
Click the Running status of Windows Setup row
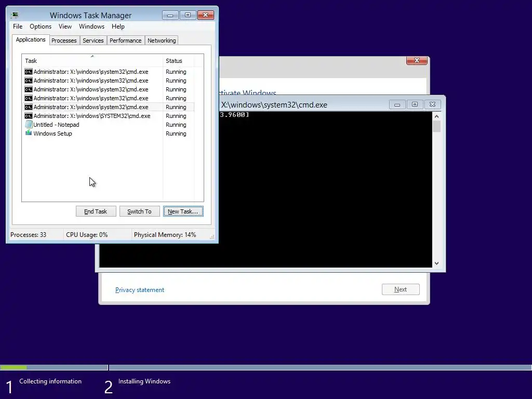(x=176, y=134)
